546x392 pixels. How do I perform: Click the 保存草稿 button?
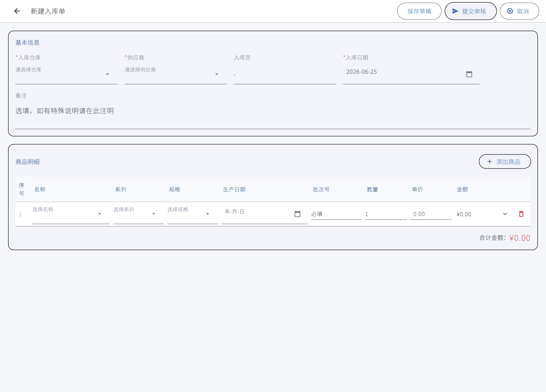[419, 11]
